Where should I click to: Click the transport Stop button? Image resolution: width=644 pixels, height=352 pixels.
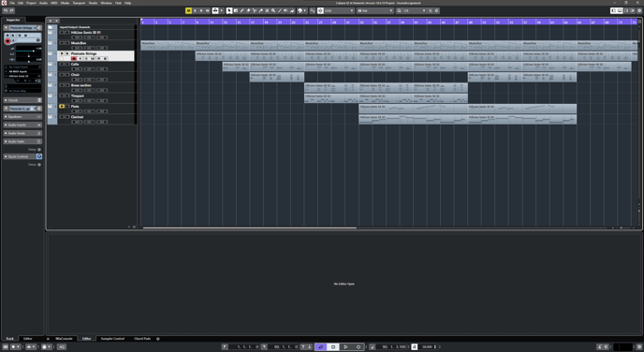pyautogui.click(x=333, y=346)
